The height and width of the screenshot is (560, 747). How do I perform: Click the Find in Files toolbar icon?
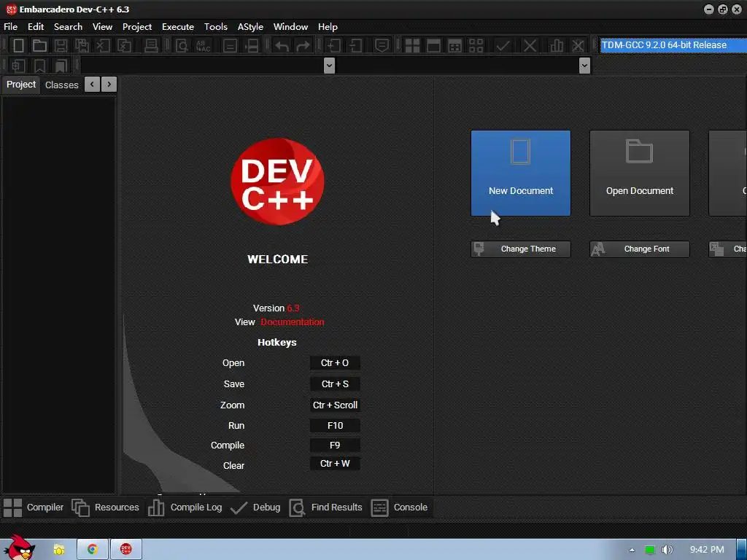click(230, 46)
